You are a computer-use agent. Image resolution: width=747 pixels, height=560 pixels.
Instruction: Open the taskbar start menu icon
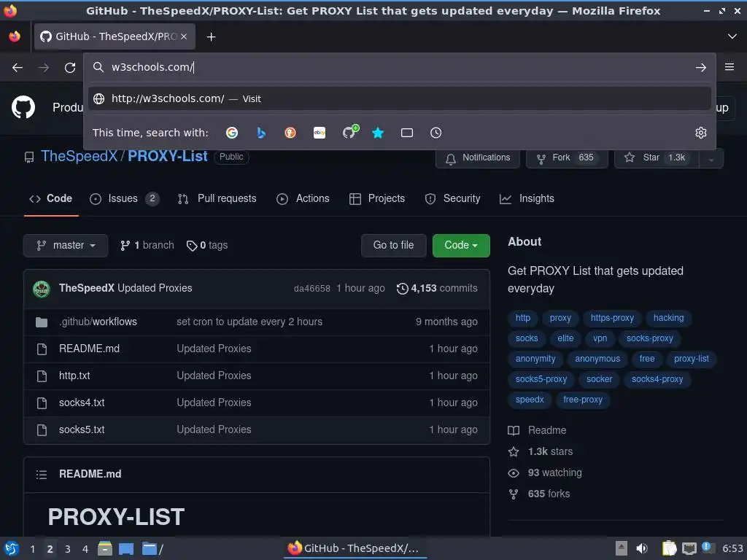coord(12,549)
